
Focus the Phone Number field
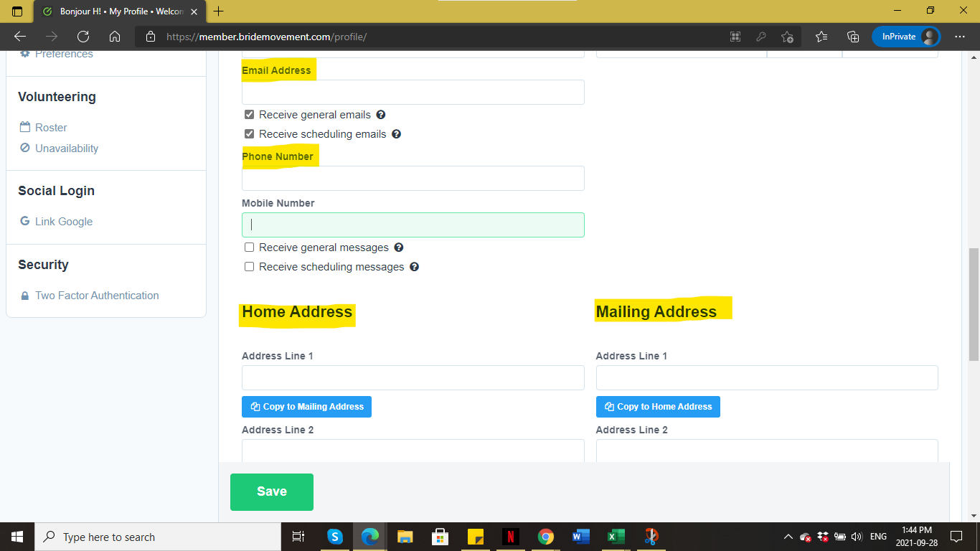[413, 179]
